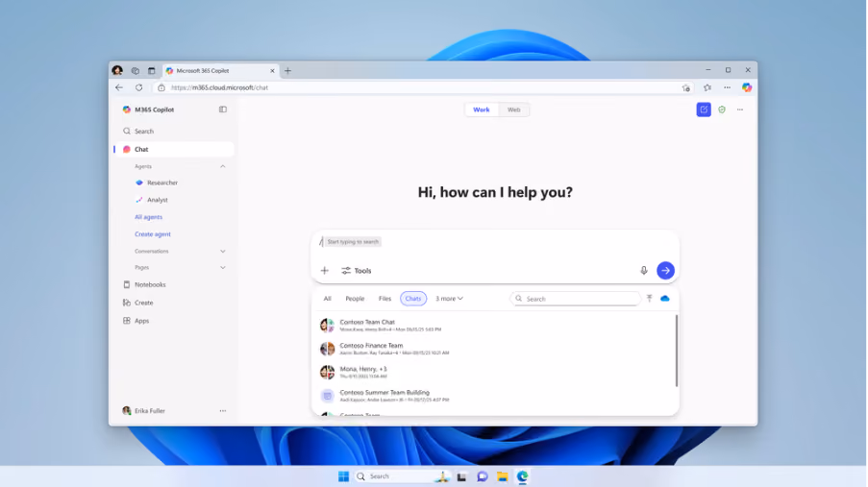Select Chat in the sidebar
Image resolution: width=868 pixels, height=487 pixels.
point(174,150)
